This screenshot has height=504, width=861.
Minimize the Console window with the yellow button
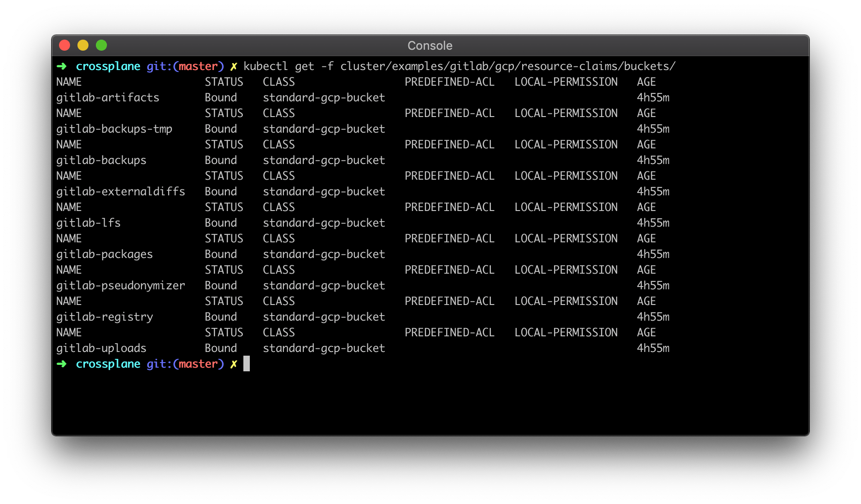click(x=83, y=45)
